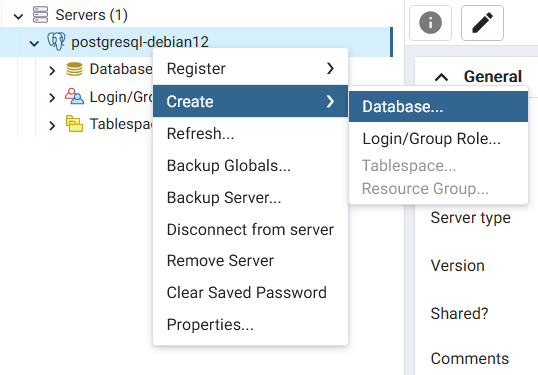Choose Refresh... in the context menu

click(x=250, y=133)
